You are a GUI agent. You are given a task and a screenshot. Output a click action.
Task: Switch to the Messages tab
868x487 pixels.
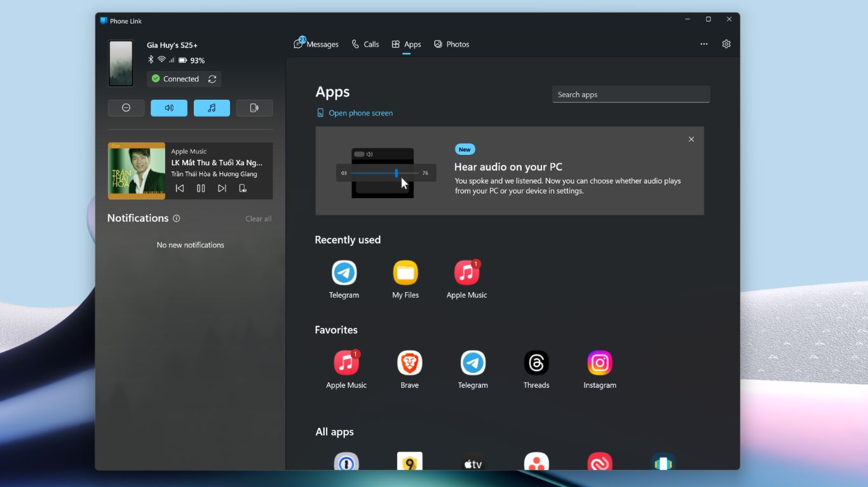click(316, 44)
